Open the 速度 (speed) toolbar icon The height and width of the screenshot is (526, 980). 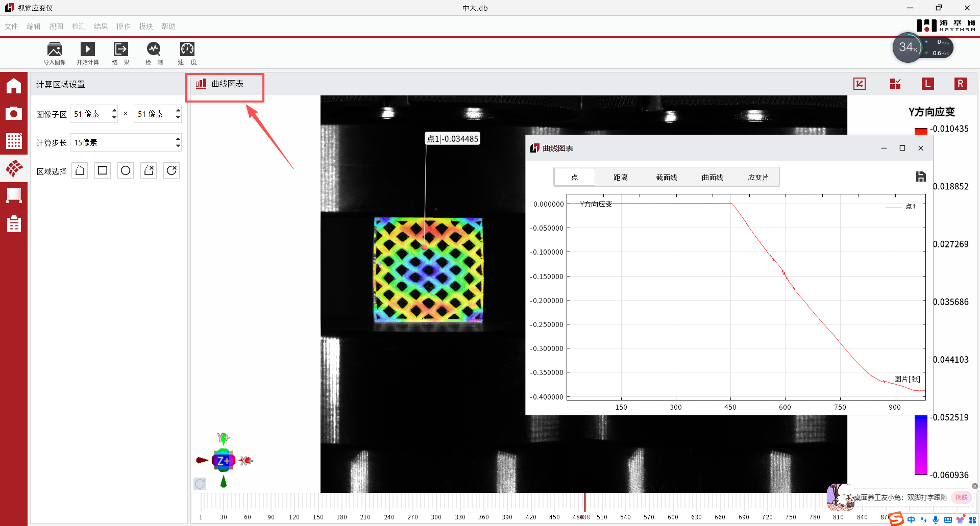(187, 53)
